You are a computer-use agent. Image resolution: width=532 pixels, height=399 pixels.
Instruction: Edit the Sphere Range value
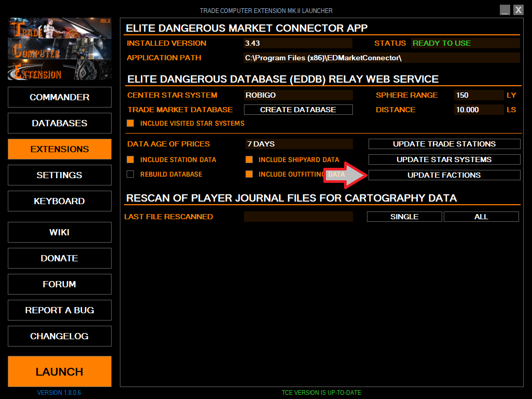(x=479, y=95)
